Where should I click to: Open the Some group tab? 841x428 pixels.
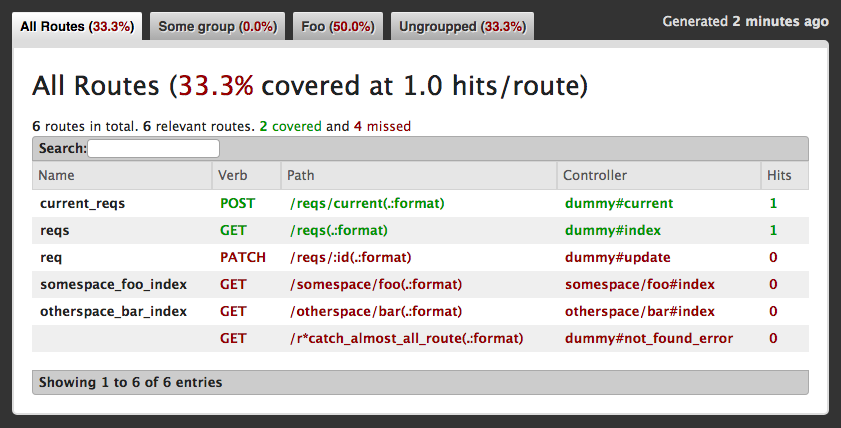coord(217,27)
